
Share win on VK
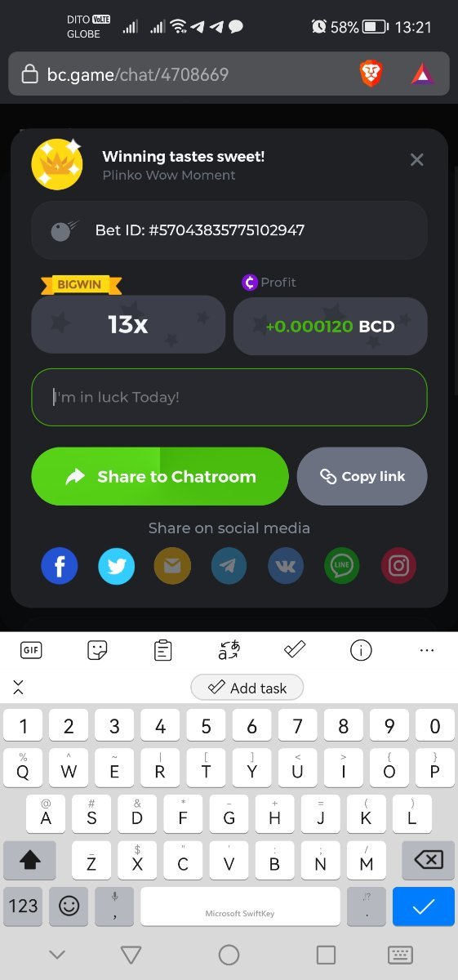click(x=286, y=566)
